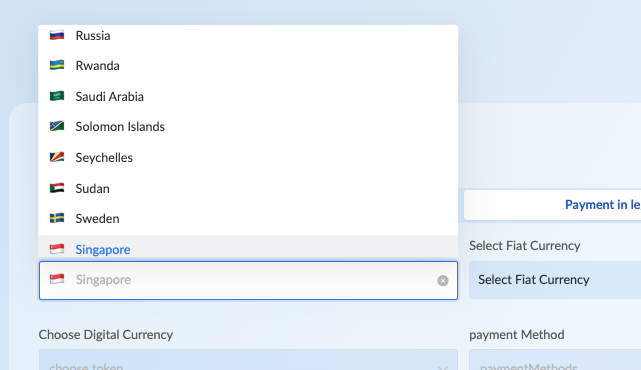Click the Russia flag icon
641x370 pixels.
point(57,35)
